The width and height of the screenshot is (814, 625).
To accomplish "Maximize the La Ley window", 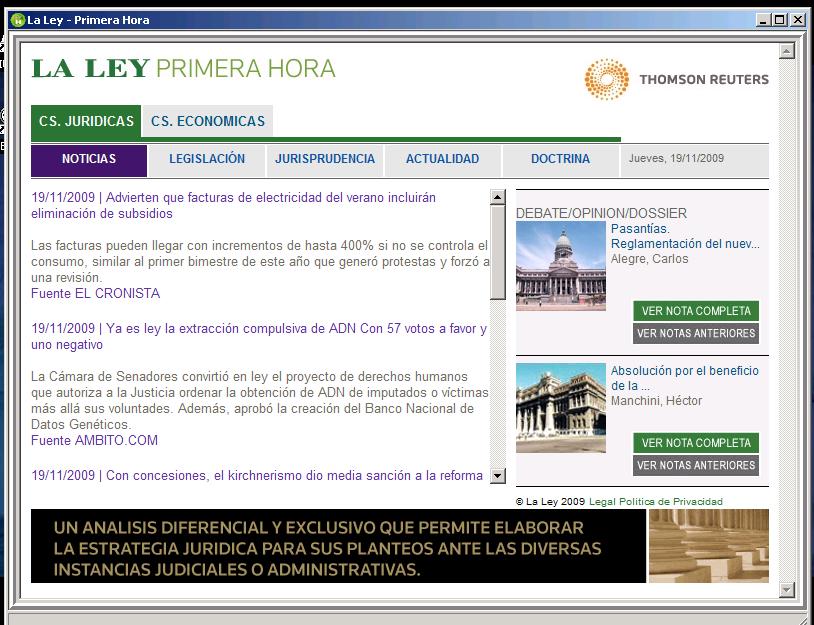I will pyautogui.click(x=779, y=20).
